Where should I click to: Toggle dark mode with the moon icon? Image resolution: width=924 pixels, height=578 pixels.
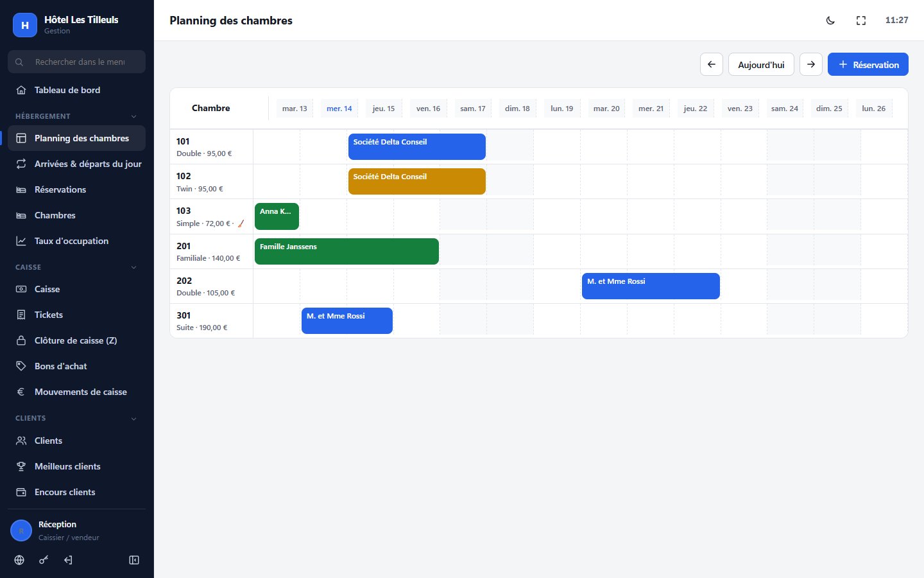coord(830,21)
